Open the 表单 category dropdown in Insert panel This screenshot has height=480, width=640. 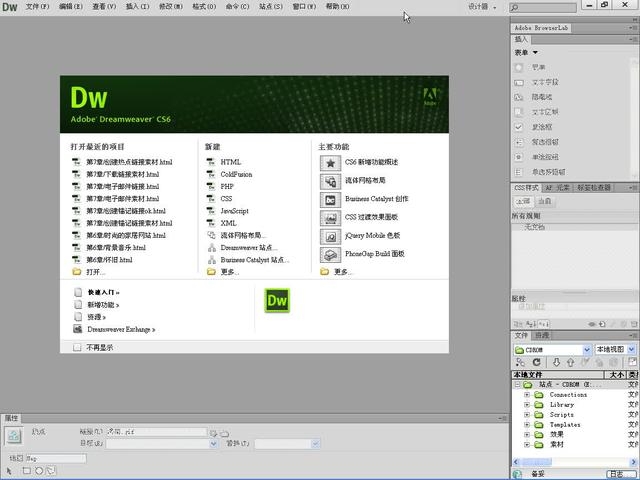pos(526,52)
